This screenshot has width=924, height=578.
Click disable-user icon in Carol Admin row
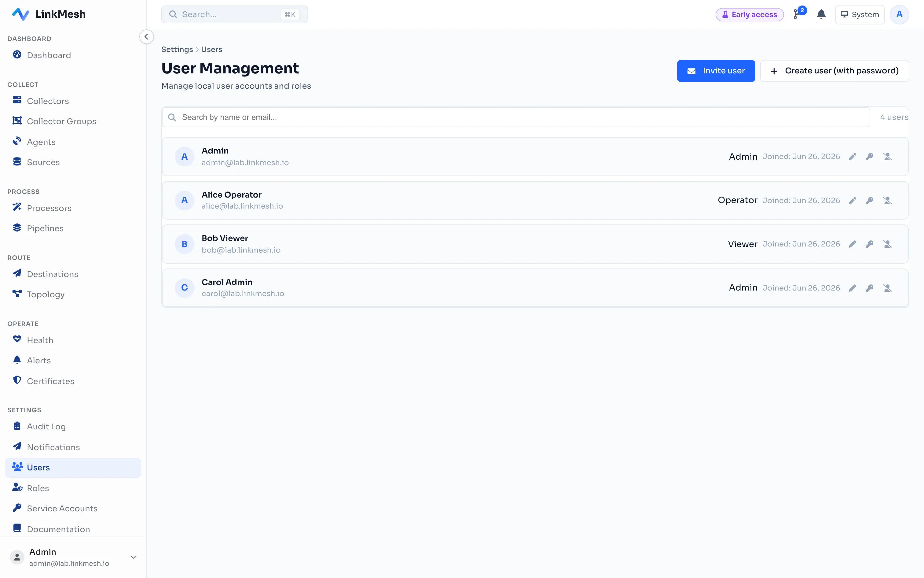pos(887,288)
